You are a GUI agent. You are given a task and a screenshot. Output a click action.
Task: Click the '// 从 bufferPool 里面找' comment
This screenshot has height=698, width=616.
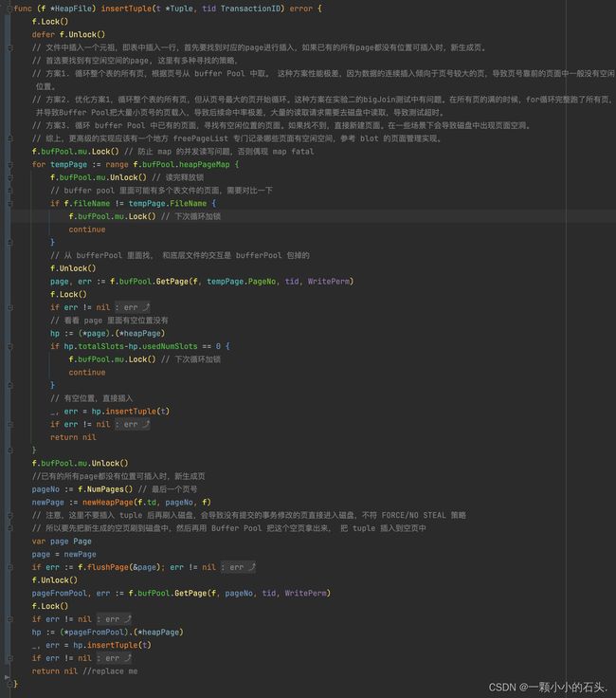click(x=180, y=255)
